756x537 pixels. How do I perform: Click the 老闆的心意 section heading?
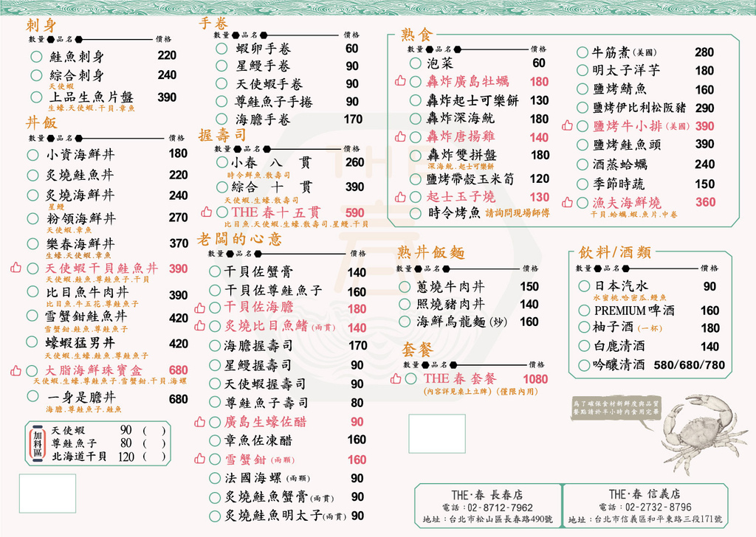pos(239,239)
